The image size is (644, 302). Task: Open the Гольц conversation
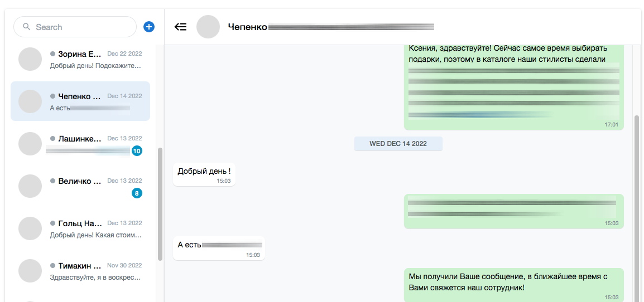[x=80, y=228]
